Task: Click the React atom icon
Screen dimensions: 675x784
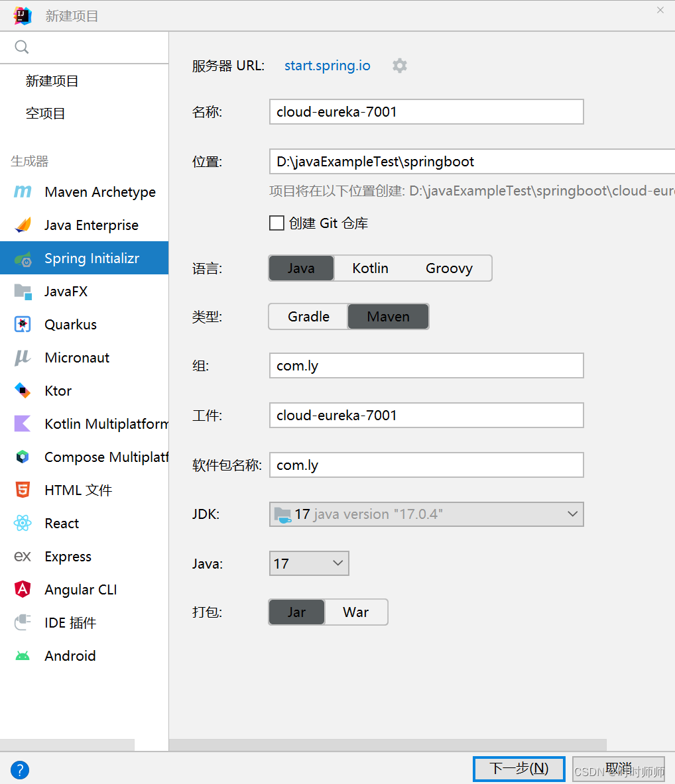Action: coord(23,523)
